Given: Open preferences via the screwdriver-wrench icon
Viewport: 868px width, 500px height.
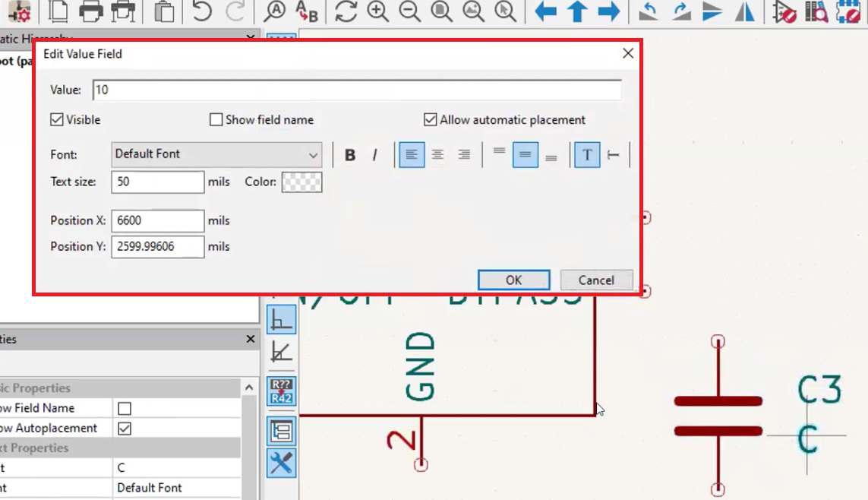Looking at the screenshot, I should click(x=281, y=464).
